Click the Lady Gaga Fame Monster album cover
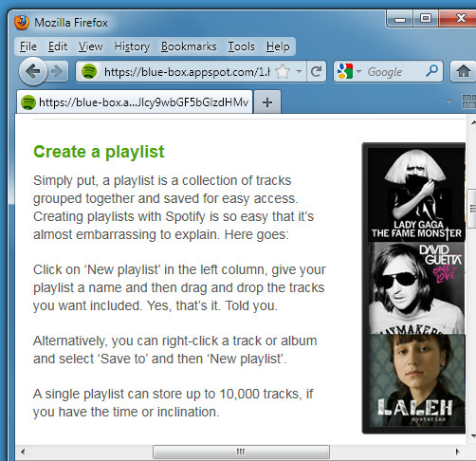476x461 pixels. tap(416, 194)
